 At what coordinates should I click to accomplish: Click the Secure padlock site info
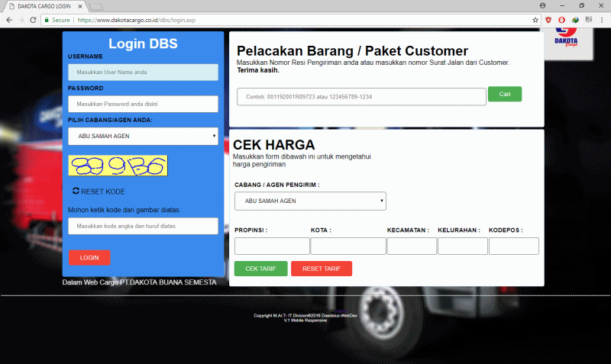click(x=56, y=19)
